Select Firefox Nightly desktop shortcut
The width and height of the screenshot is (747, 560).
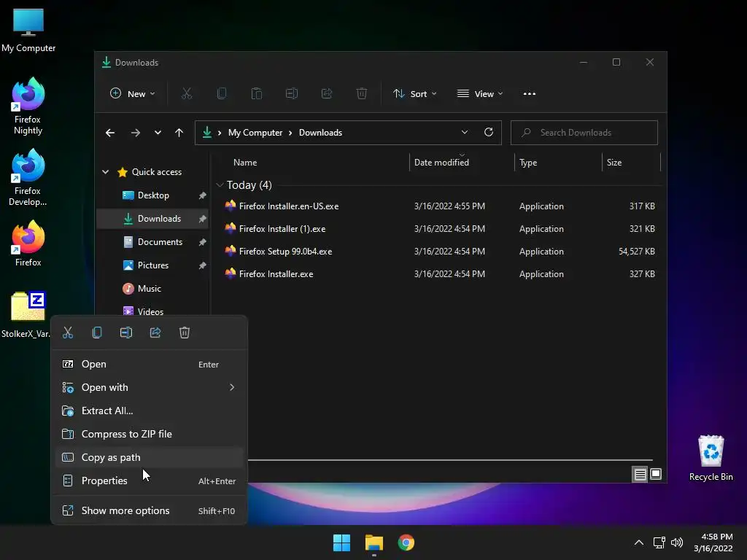28,106
